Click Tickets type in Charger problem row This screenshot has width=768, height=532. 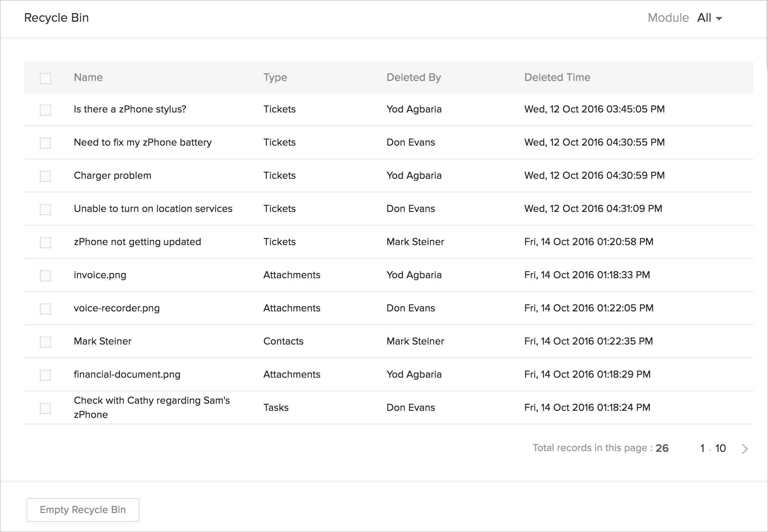[x=280, y=176]
